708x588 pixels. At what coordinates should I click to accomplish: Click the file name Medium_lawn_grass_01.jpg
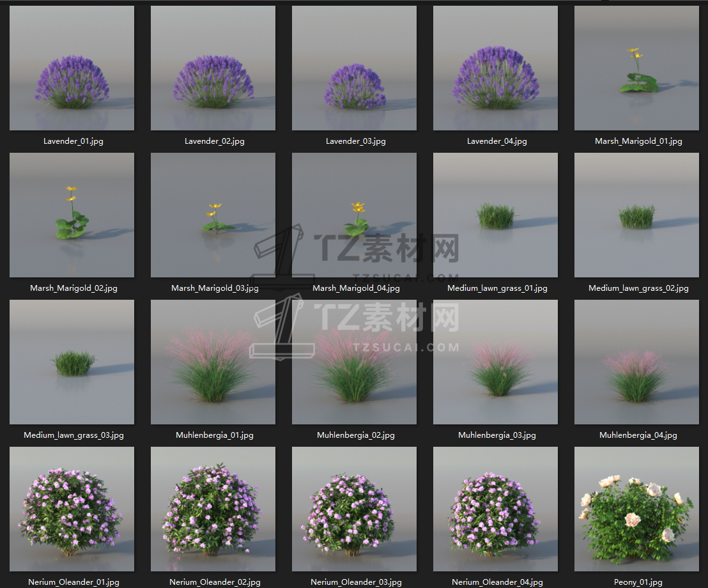[x=497, y=288]
